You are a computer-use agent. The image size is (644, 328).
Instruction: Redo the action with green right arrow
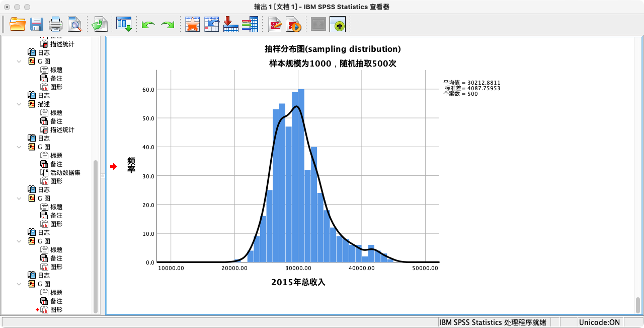tap(168, 25)
